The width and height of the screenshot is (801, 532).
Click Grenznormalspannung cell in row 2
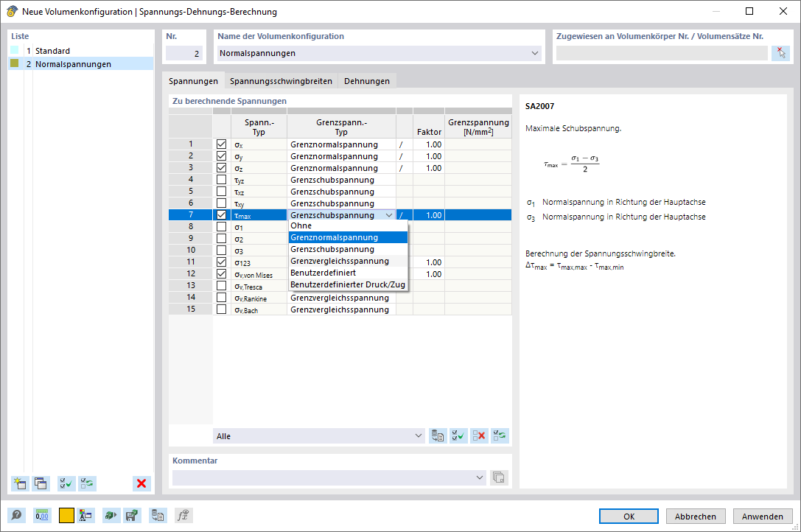[341, 156]
